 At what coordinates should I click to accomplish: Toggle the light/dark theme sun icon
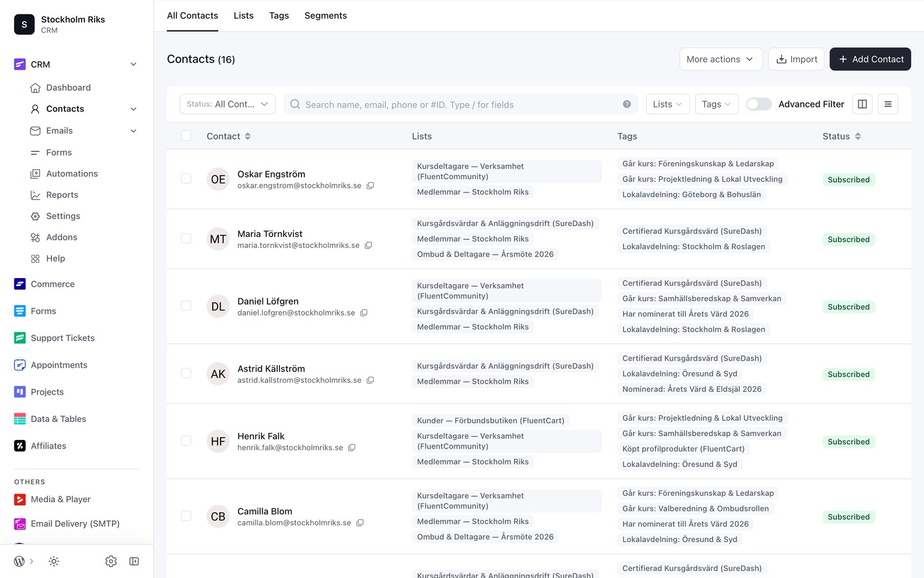point(54,561)
